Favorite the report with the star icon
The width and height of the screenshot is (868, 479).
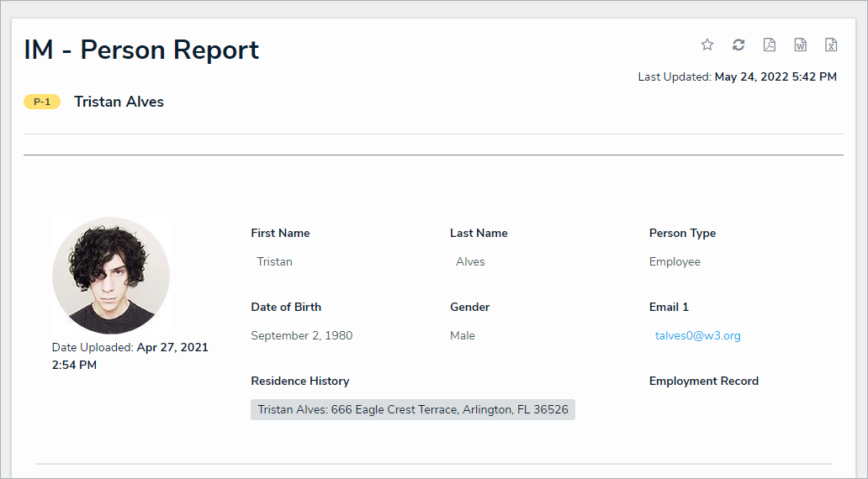click(x=707, y=45)
